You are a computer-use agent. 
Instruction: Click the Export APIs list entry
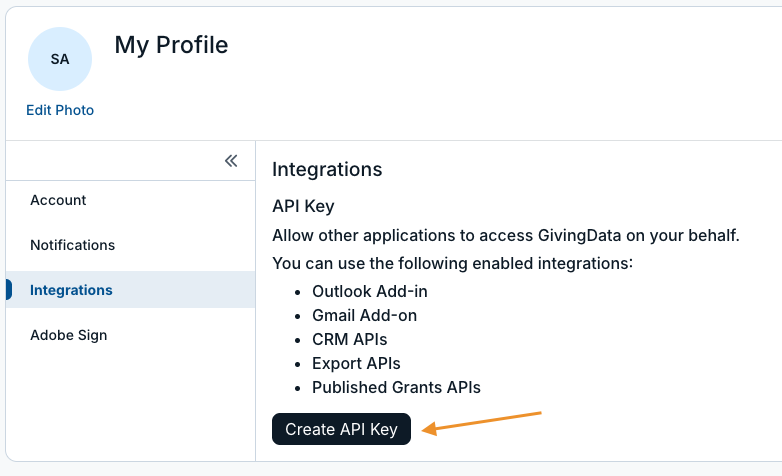pos(356,363)
